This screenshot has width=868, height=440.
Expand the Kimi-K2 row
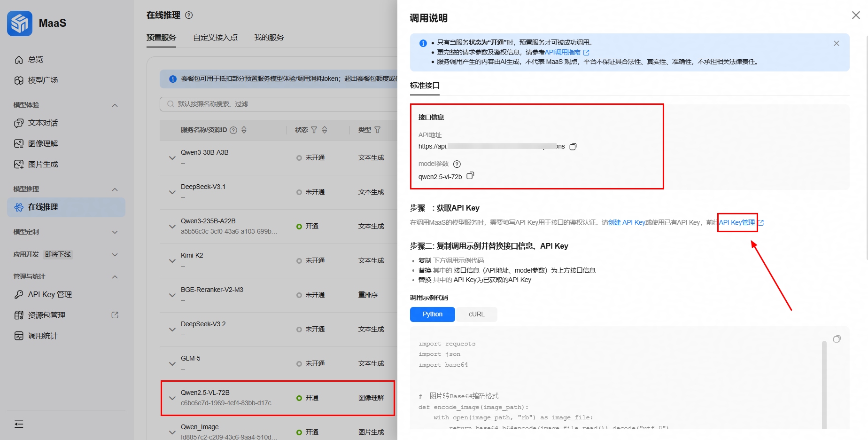172,261
